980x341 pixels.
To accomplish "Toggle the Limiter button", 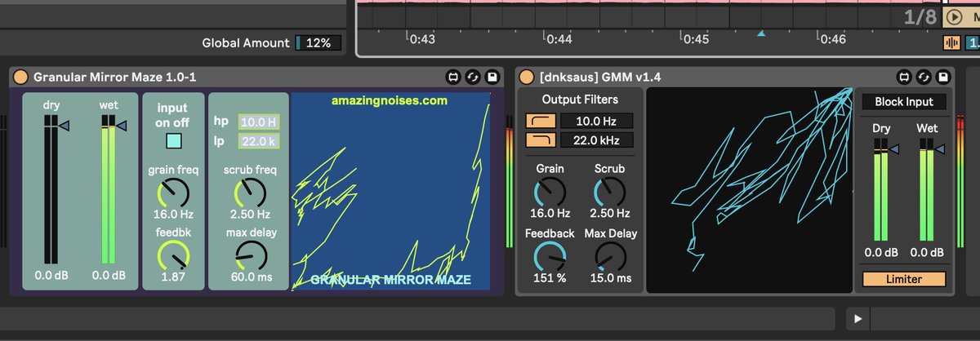I will (x=904, y=279).
